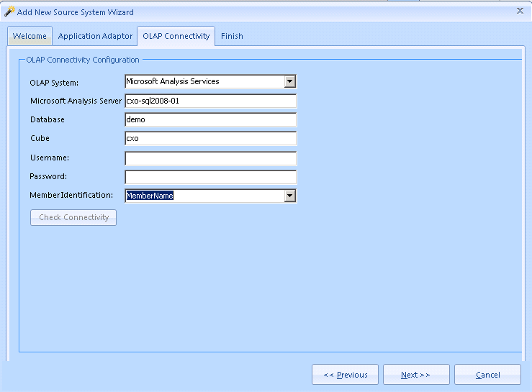Viewport: 532px width, 392px height.
Task: Click the Password label text
Action: coord(48,176)
